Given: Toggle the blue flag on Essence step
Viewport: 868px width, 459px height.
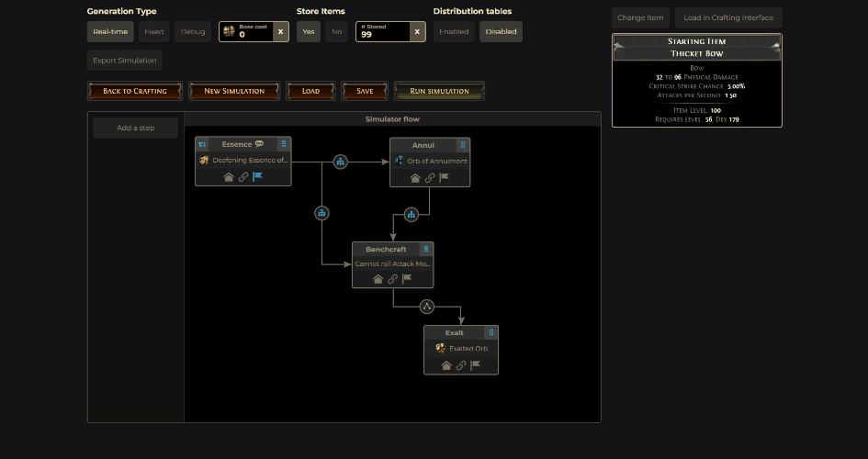Looking at the screenshot, I should click(257, 176).
